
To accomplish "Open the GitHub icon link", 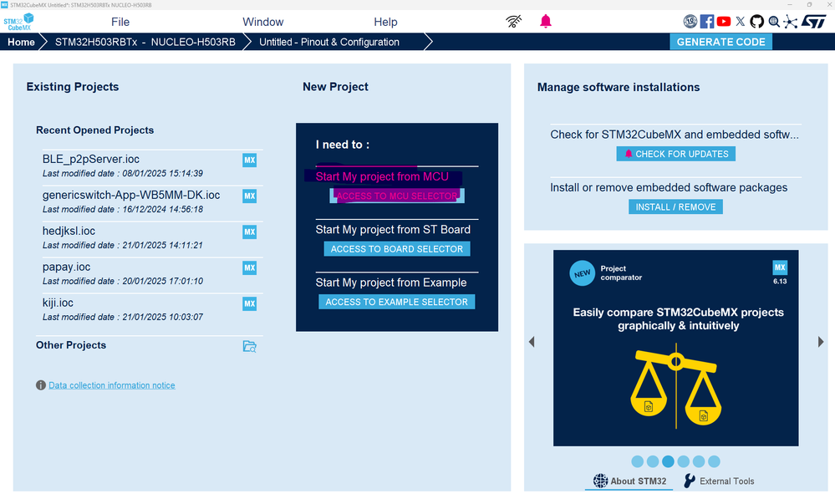I will [756, 21].
